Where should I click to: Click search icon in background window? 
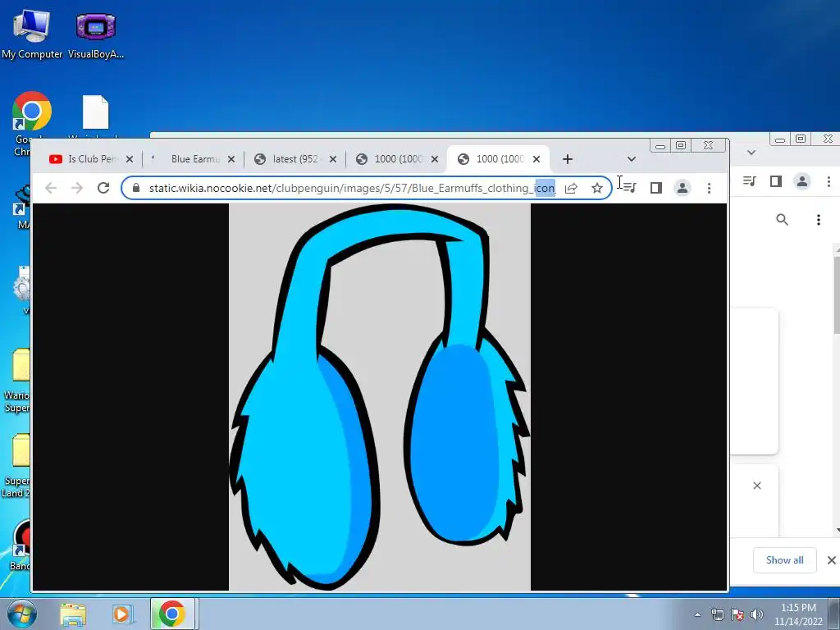pyautogui.click(x=782, y=220)
